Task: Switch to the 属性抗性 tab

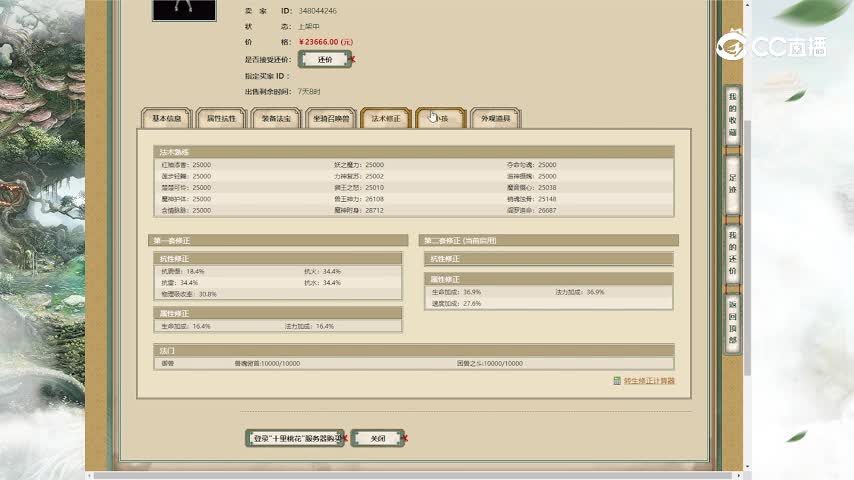Action: coord(221,118)
